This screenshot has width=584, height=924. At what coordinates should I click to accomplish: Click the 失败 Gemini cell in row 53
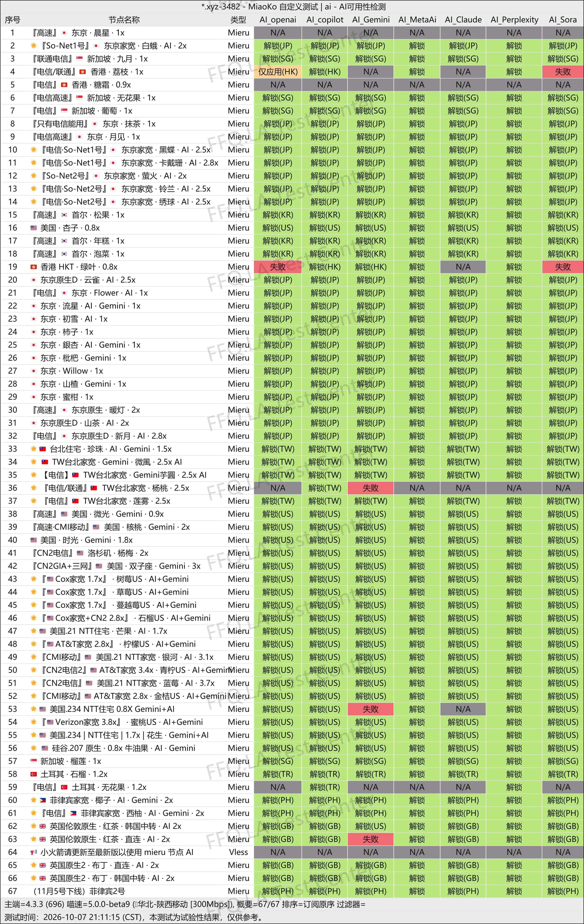click(371, 709)
